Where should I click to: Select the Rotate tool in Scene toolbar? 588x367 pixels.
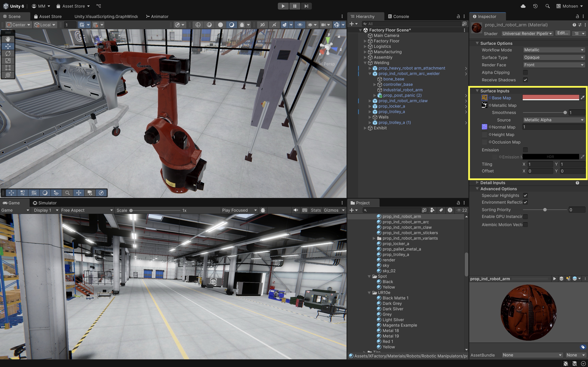(x=8, y=53)
